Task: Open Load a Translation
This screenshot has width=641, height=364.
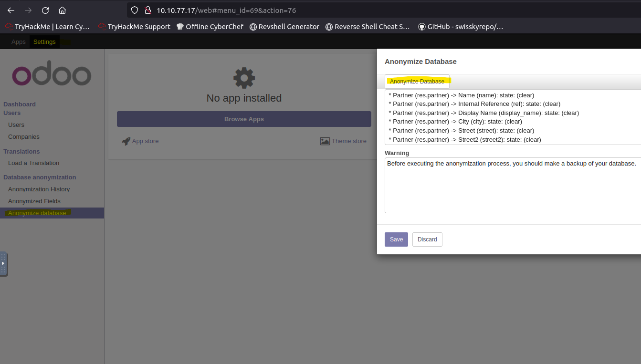Action: pyautogui.click(x=34, y=163)
